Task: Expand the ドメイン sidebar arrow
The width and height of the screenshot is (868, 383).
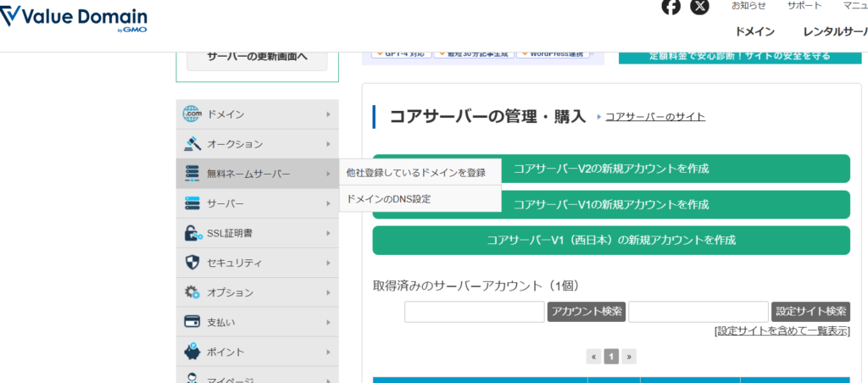Action: pos(328,114)
